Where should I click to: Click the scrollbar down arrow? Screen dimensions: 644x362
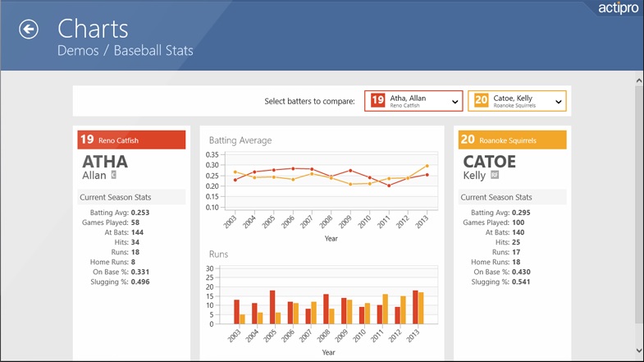tap(639, 351)
